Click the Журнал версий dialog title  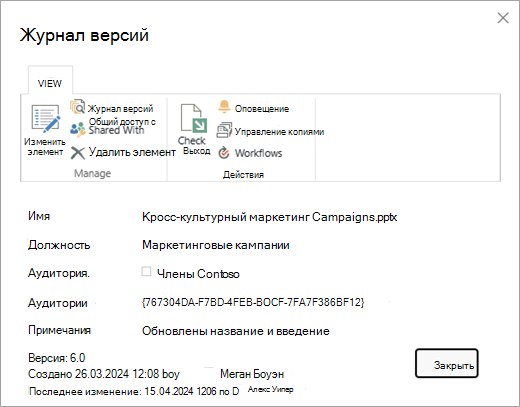(x=84, y=35)
